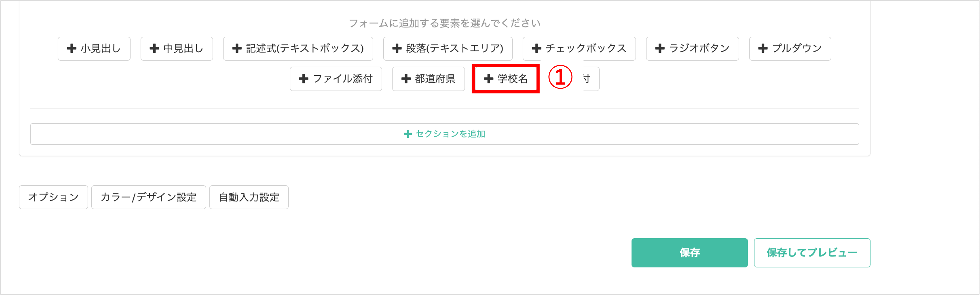Click the plus icon beside 小見出し
This screenshot has height=295, width=980.
coord(72,48)
